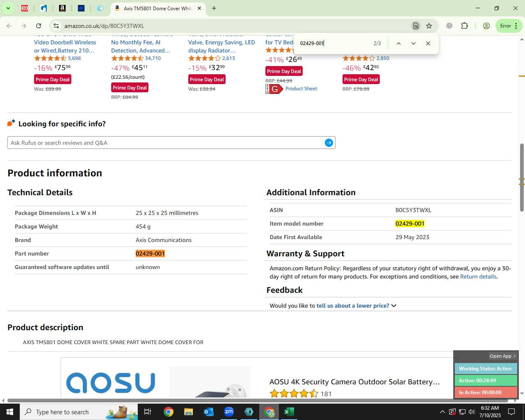Go forward to the next page
Image resolution: width=525 pixels, height=420 pixels.
click(x=24, y=26)
